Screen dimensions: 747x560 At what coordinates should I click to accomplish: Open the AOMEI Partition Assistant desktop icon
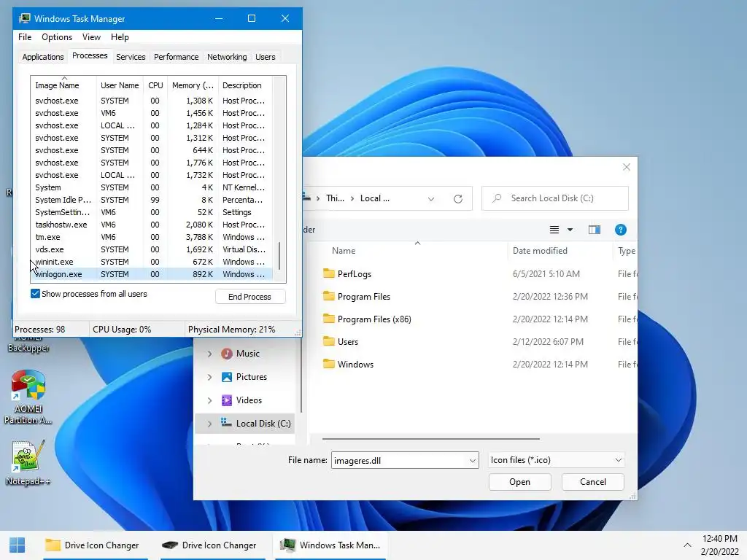tap(28, 396)
